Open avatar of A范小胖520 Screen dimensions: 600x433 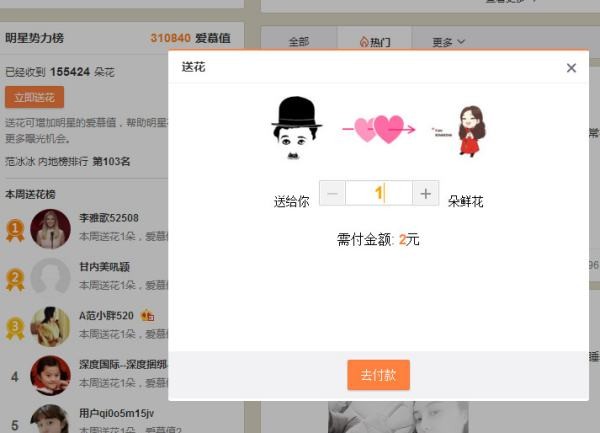(50, 327)
